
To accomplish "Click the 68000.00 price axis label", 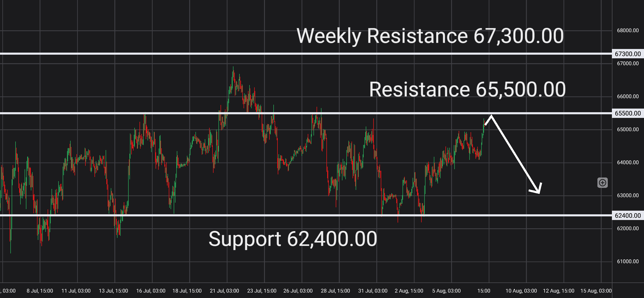I will click(628, 31).
